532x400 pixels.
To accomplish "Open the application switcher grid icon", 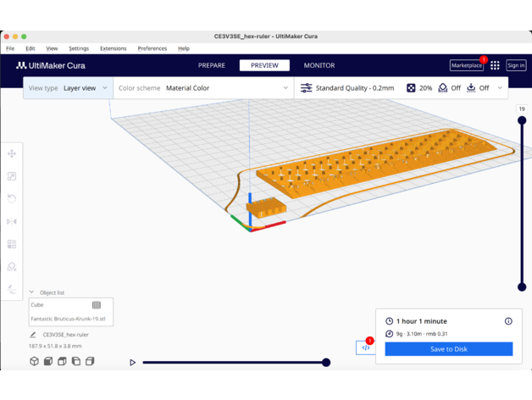I will tap(495, 65).
